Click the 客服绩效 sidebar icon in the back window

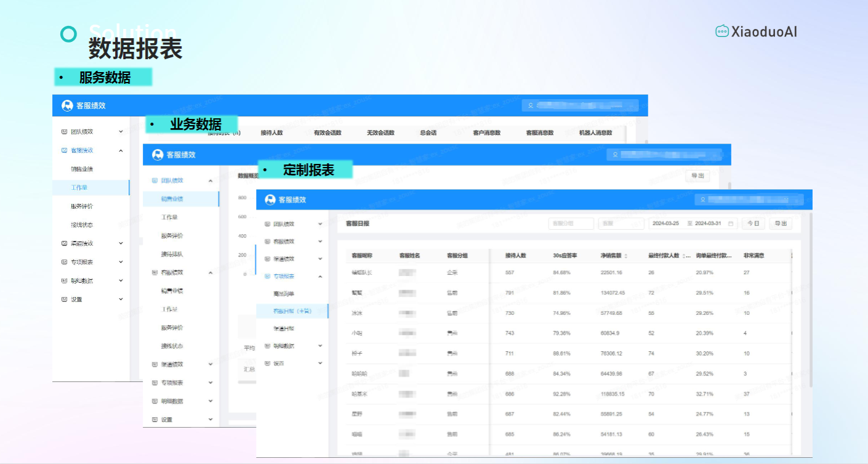click(64, 150)
